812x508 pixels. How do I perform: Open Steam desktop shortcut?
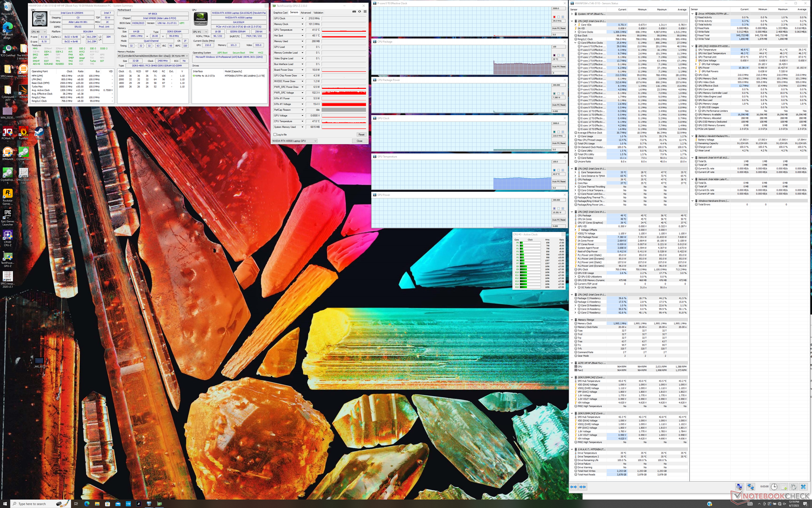tap(39, 133)
